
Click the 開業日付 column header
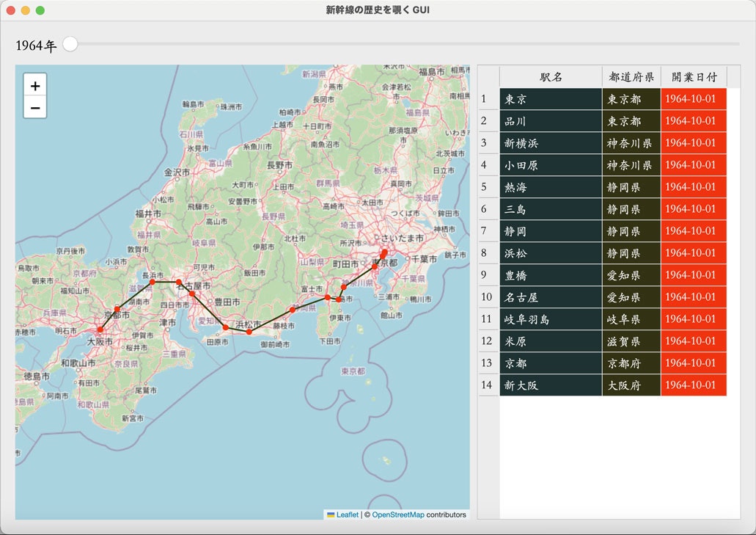(x=694, y=76)
